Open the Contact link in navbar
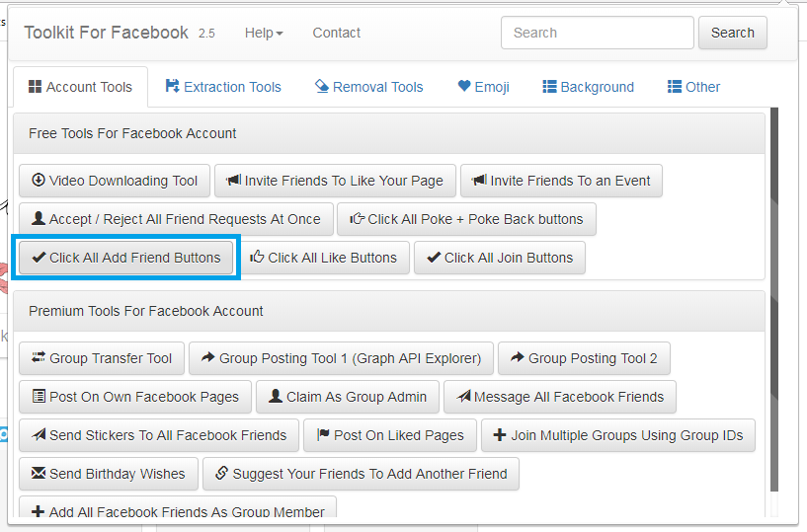This screenshot has width=807, height=532. [336, 33]
